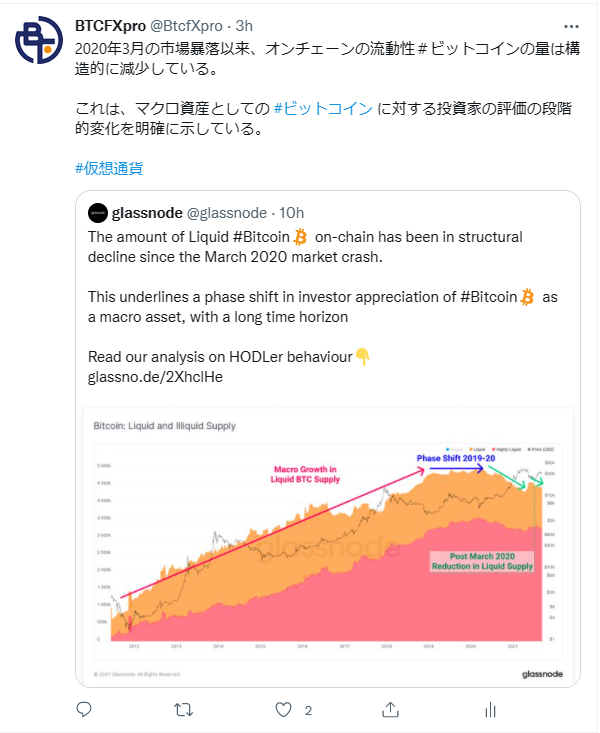Image resolution: width=600 pixels, height=733 pixels.
Task: Open the quoted tweet's 10h timestamp
Action: [292, 213]
